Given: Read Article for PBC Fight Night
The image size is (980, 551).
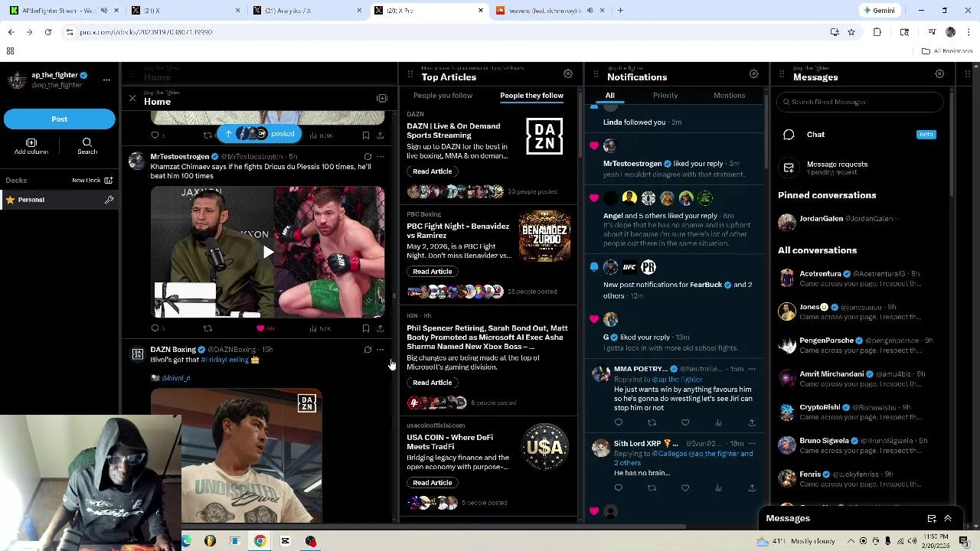Looking at the screenshot, I should 432,272.
